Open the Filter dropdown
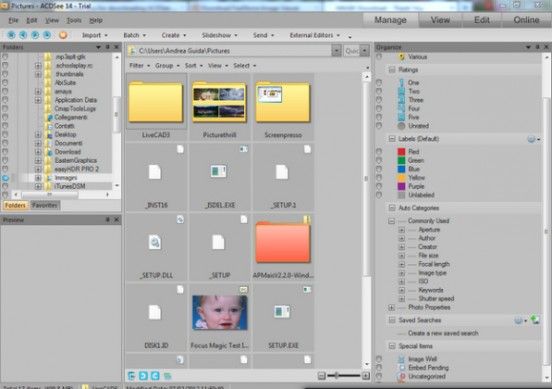 coord(139,65)
